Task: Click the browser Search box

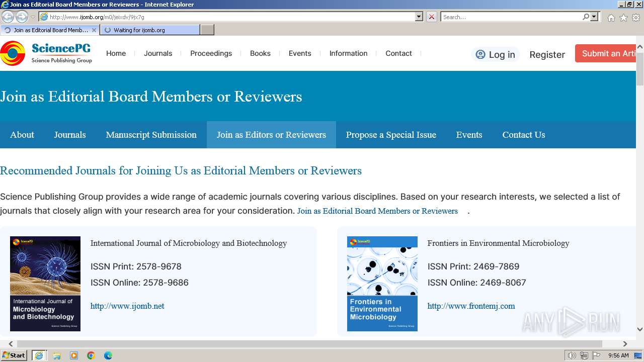Action: tap(511, 17)
